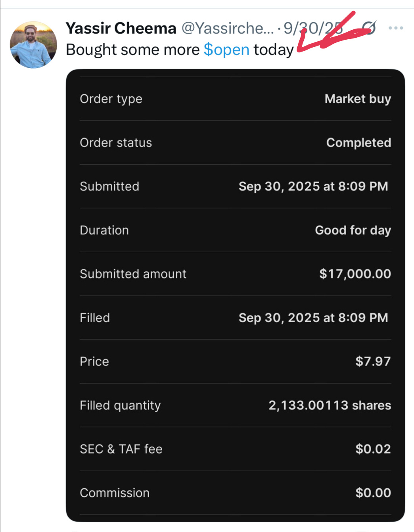Click the "Order status" label

coord(116,143)
